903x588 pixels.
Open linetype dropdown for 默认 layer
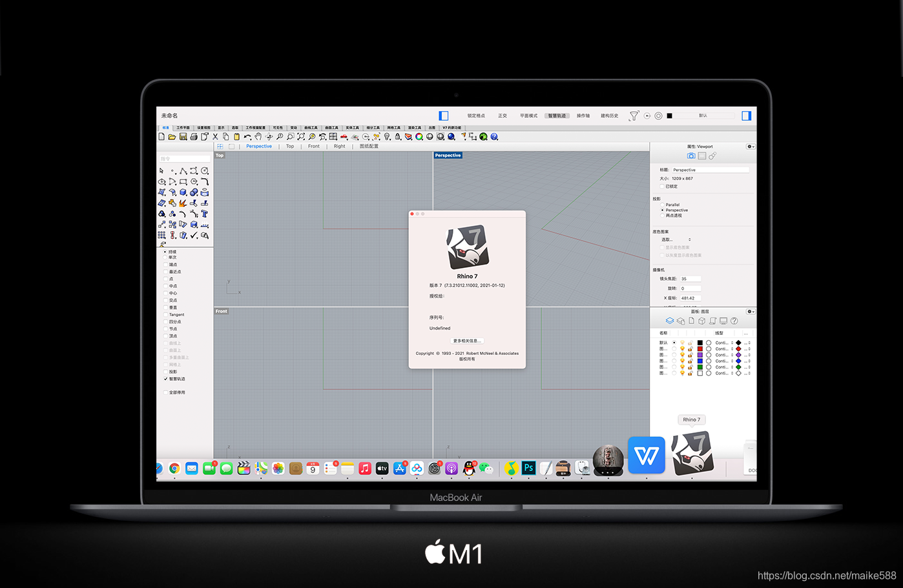tap(723, 343)
